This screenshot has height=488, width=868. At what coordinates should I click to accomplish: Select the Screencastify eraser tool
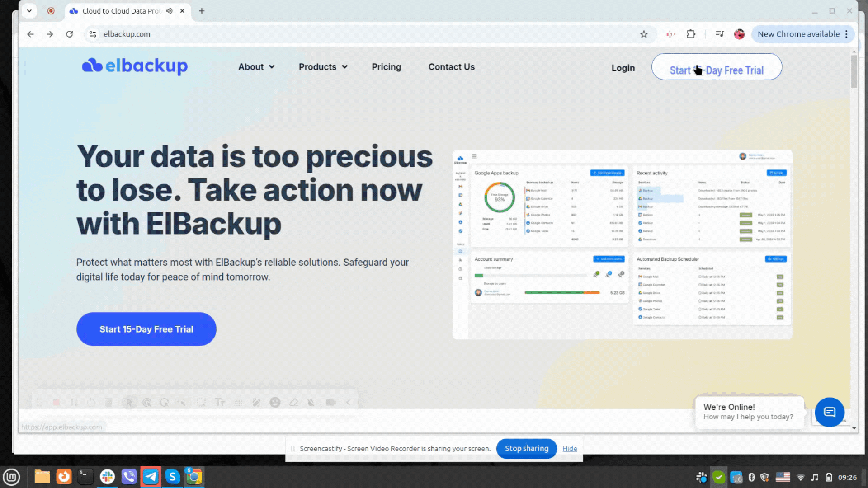pyautogui.click(x=293, y=402)
